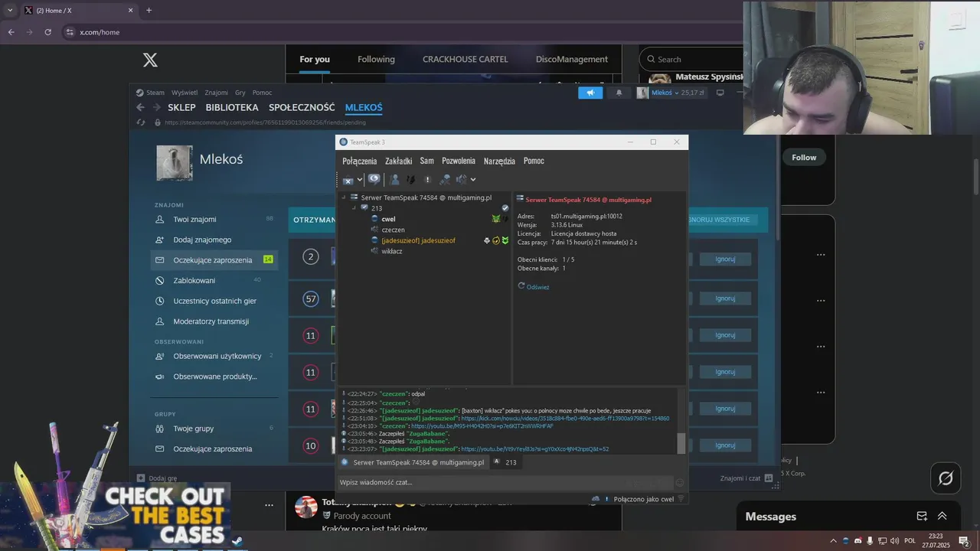Click Dodaj grę at Steam window bottom
Viewport: 980px width, 551px height.
[x=157, y=478]
